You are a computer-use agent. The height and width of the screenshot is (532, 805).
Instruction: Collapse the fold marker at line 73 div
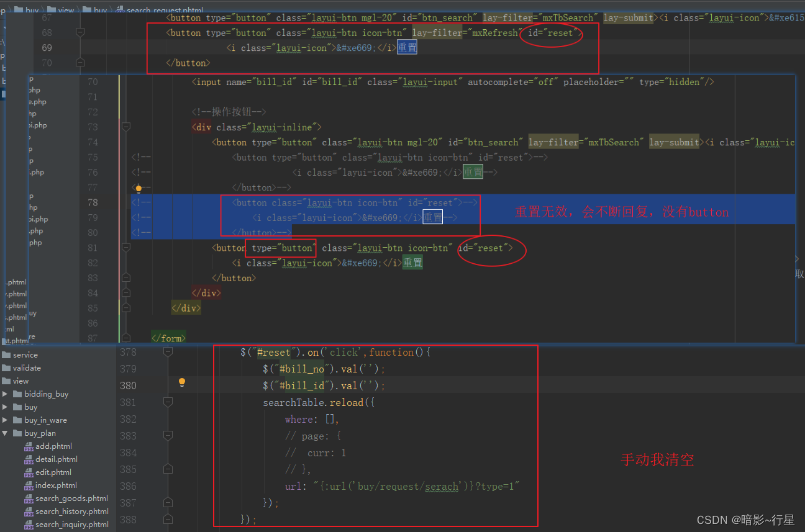pyautogui.click(x=126, y=127)
